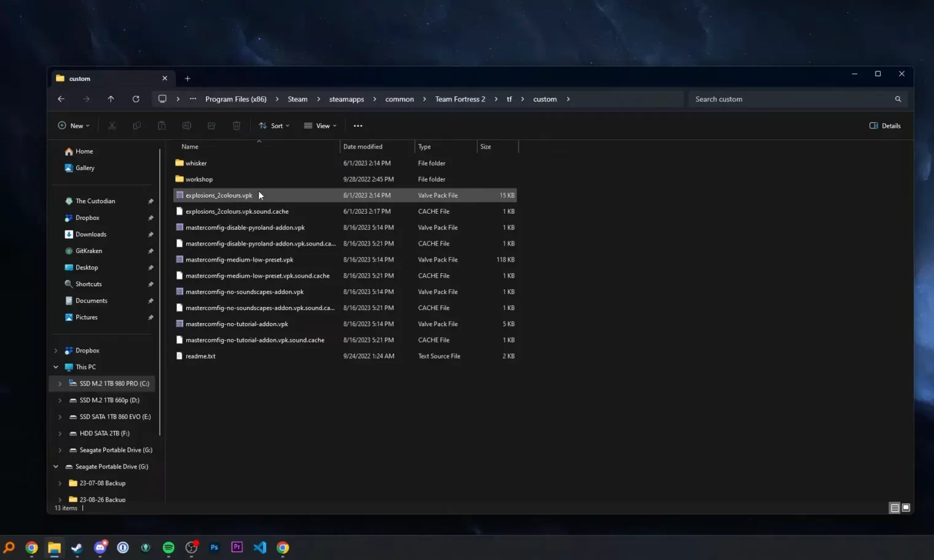Screen dimensions: 934x560
Task: Switch to large thumbnails view layout
Action: pyautogui.click(x=906, y=508)
